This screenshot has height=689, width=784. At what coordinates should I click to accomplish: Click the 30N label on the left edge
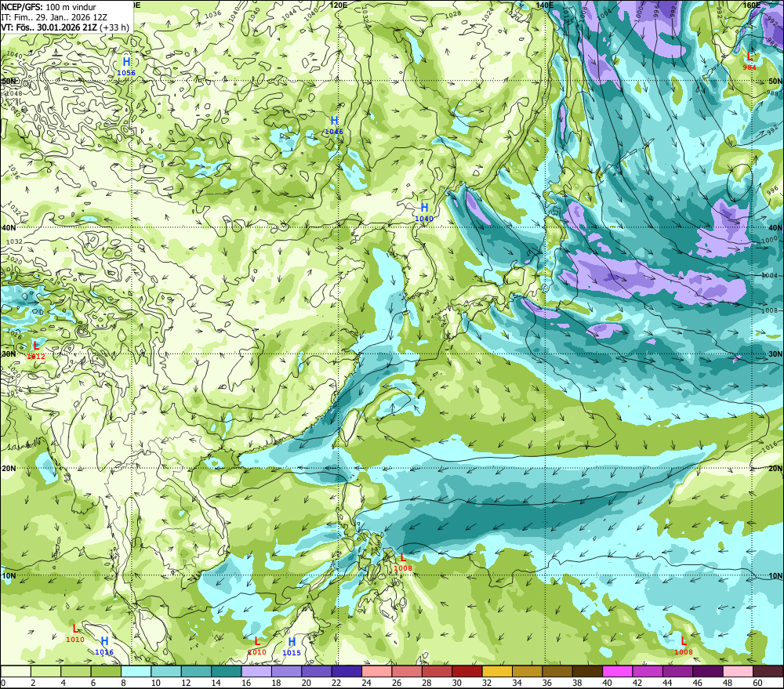click(8, 354)
